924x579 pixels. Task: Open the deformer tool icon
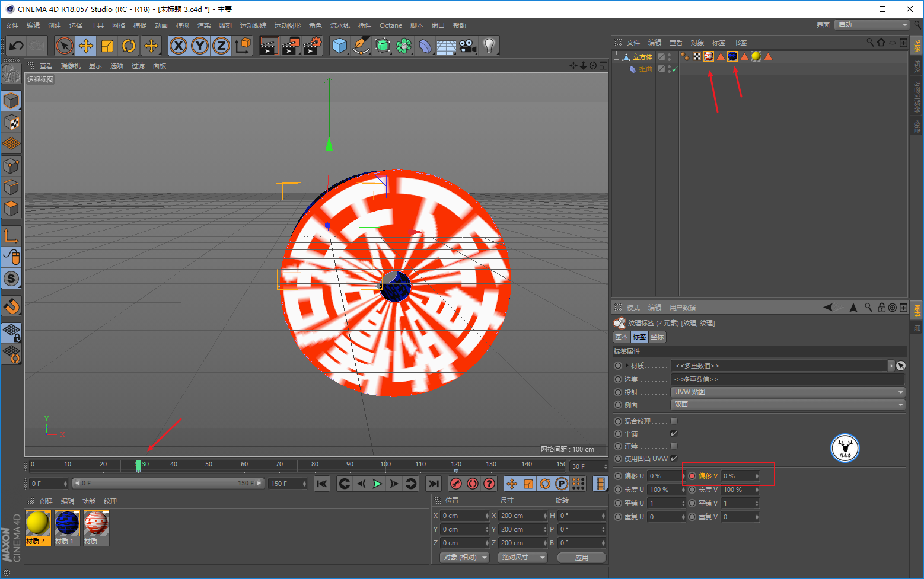(425, 46)
